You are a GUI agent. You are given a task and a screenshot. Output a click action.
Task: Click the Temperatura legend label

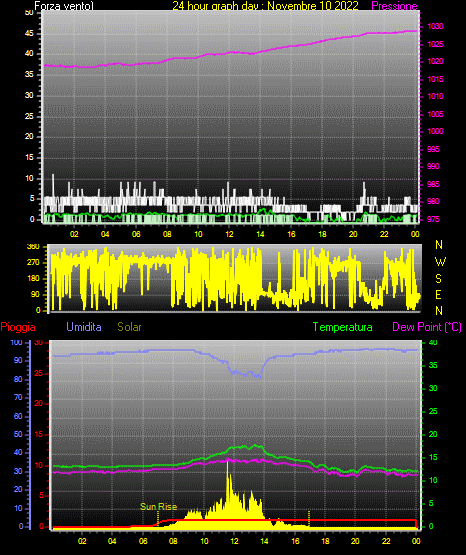coord(343,327)
